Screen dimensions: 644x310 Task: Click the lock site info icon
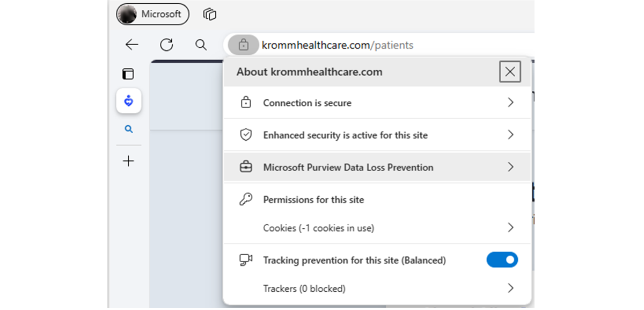243,45
